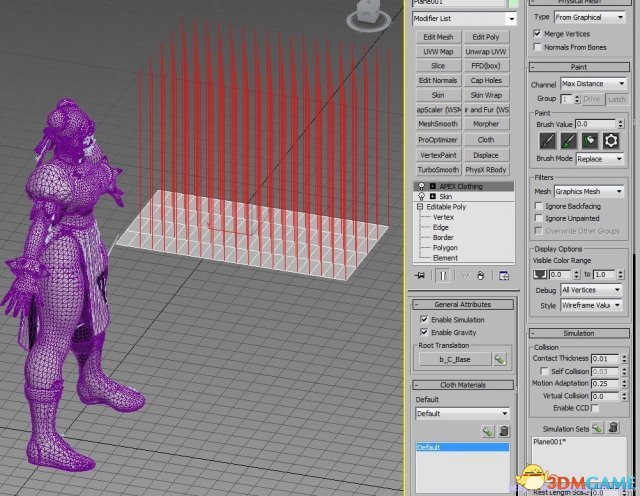
Task: Collapse Cloth Materials rollout header
Action: (x=463, y=385)
